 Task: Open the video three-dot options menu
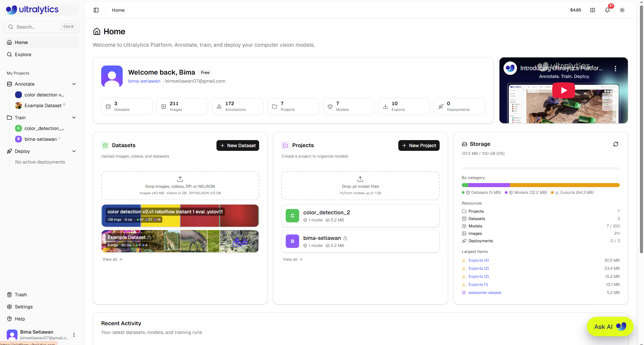pyautogui.click(x=615, y=69)
